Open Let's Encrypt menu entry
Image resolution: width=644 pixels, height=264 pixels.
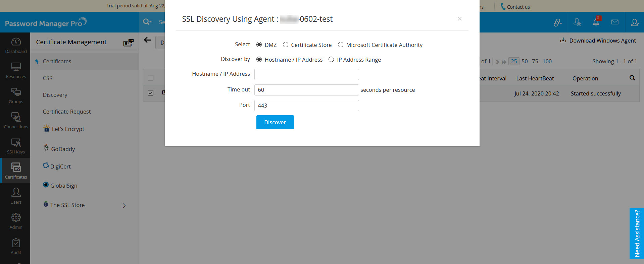68,129
